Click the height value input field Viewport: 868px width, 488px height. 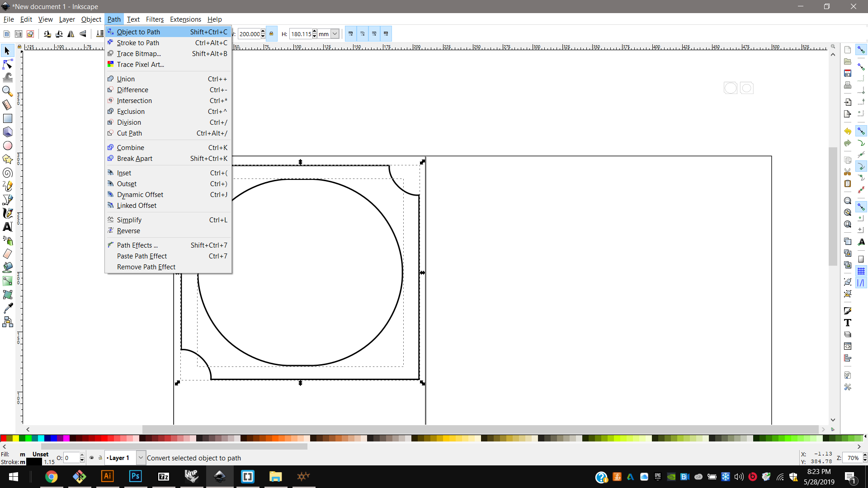301,34
